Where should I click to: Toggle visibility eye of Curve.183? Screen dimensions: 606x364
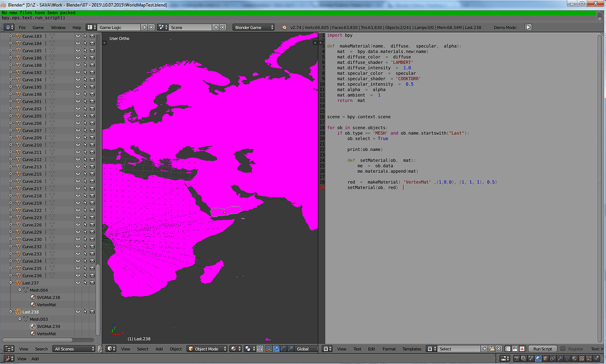pos(78,36)
